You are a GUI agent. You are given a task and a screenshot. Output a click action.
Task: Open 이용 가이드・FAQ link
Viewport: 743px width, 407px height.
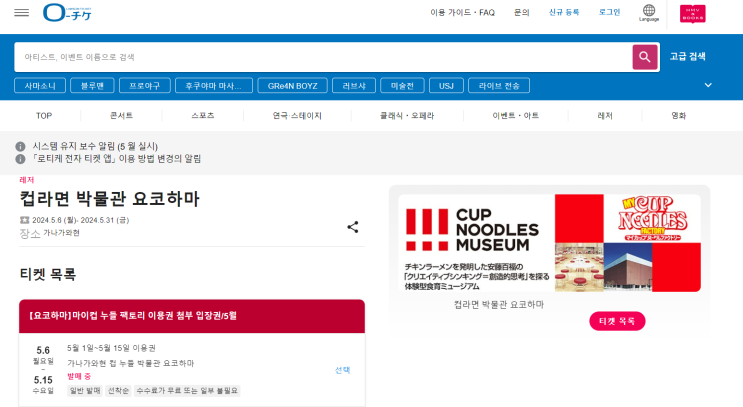tap(462, 13)
